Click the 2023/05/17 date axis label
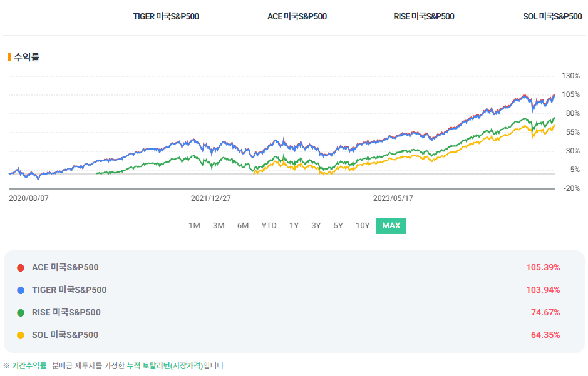The width and height of the screenshot is (588, 376). coord(393,198)
